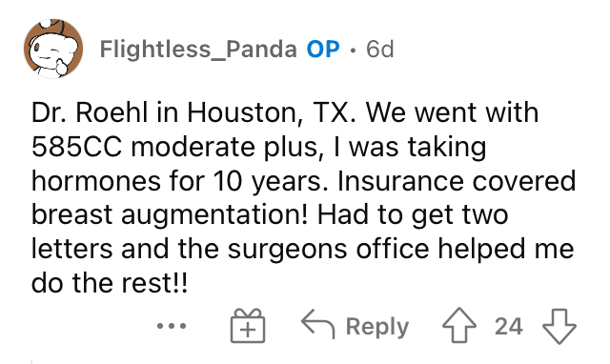Image resolution: width=610 pixels, height=364 pixels.
Task: Click the phrase "Had to get two"
Action: click(413, 215)
